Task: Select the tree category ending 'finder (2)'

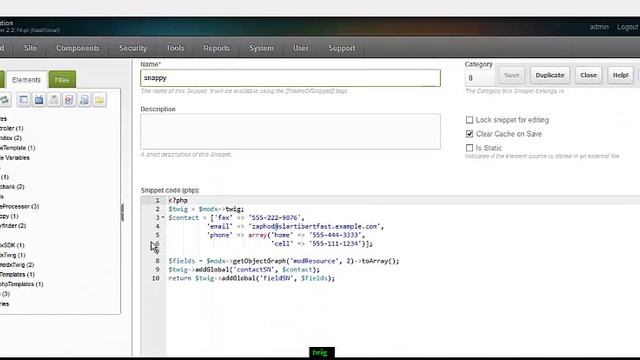Action: coord(13,226)
